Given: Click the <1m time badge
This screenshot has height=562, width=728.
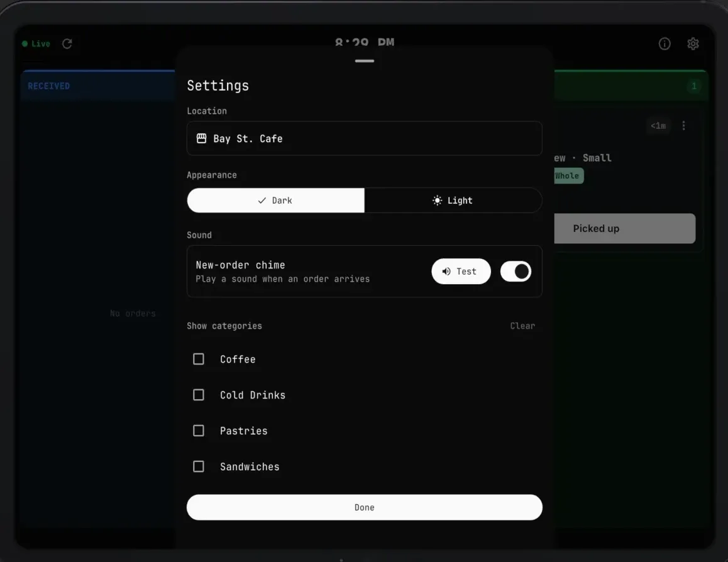Looking at the screenshot, I should click(658, 126).
